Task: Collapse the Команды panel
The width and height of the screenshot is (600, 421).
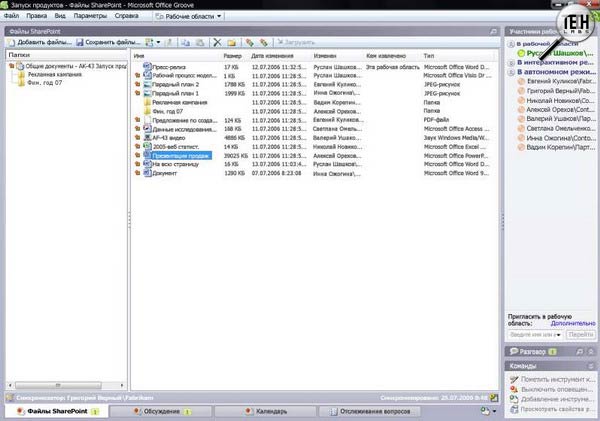Action: (591, 366)
